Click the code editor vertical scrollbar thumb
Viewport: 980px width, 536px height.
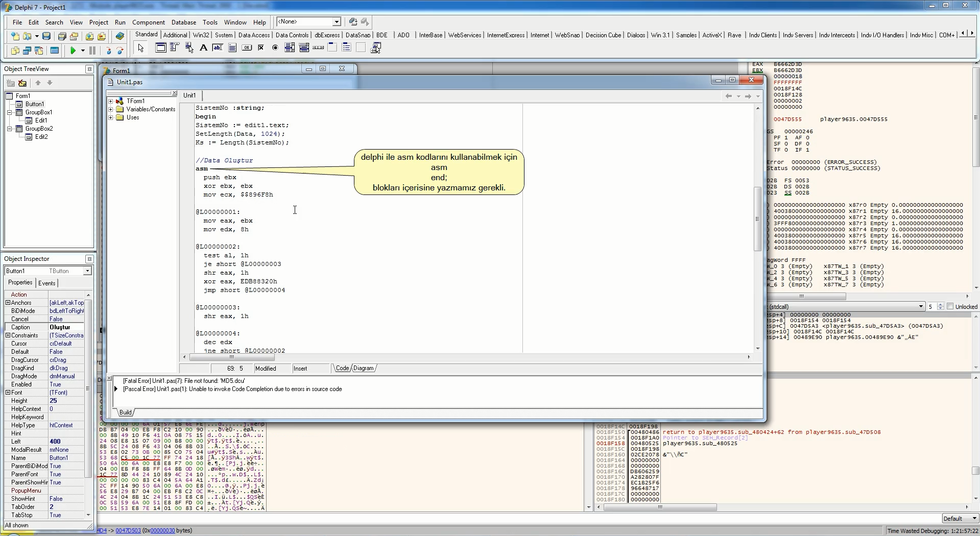(757, 219)
